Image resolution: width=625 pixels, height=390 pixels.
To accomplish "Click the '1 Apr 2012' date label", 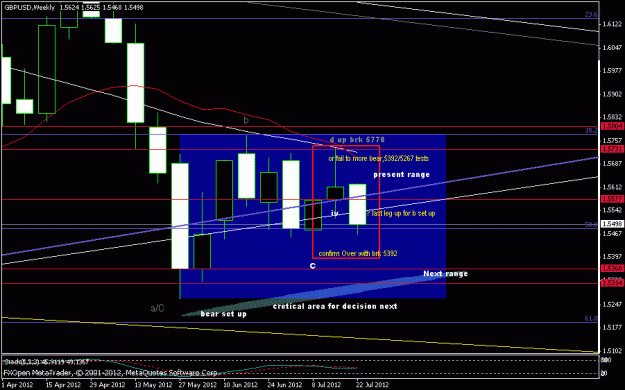I will 17,385.
